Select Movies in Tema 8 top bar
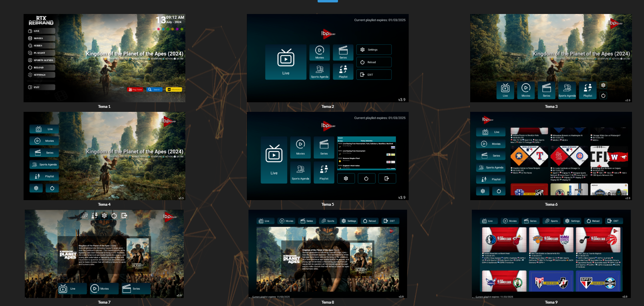644x306 pixels. click(x=286, y=221)
